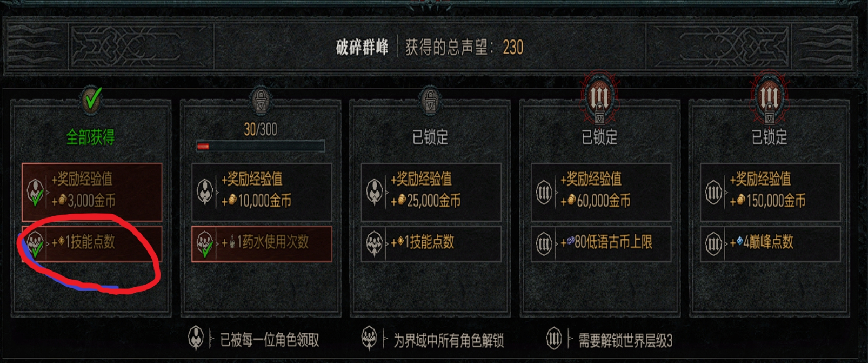868x363 pixels.
Task: Click the world tier III emblem on the fourth tier
Action: [x=599, y=98]
